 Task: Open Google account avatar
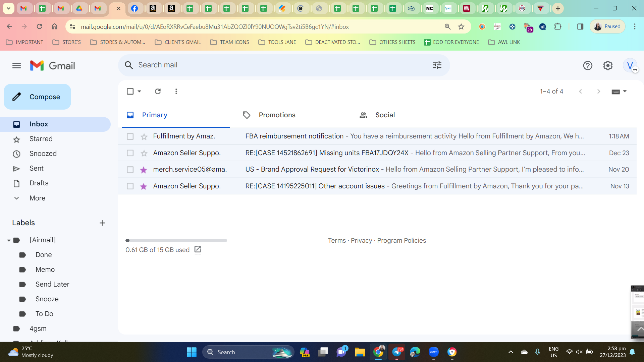(x=630, y=65)
